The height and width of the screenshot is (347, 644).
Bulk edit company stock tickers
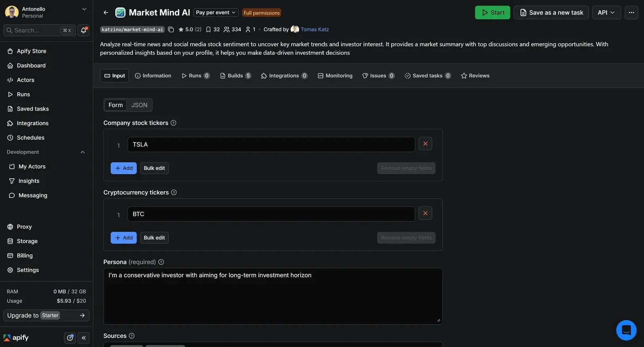click(154, 168)
